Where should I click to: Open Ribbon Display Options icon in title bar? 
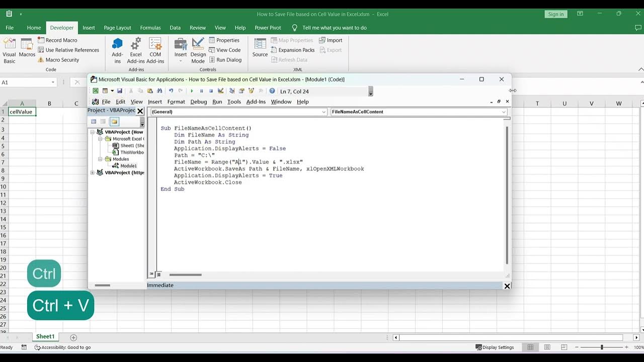point(580,14)
